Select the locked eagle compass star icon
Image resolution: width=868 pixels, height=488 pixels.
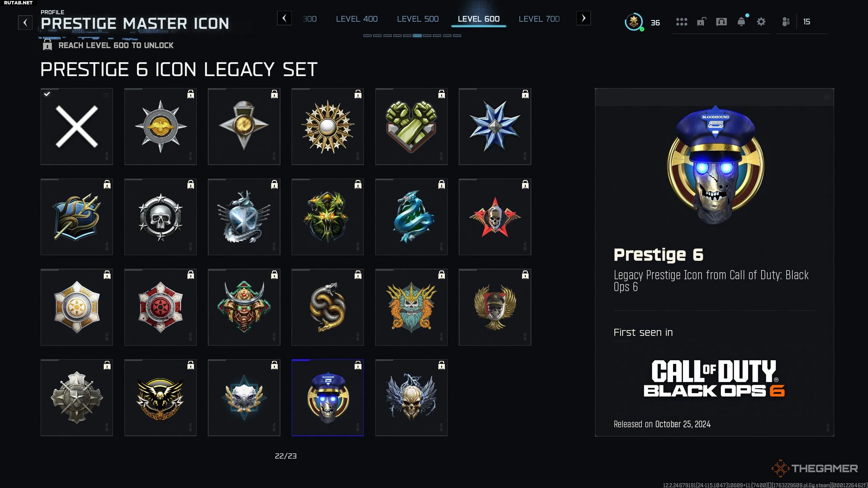pyautogui.click(x=160, y=126)
